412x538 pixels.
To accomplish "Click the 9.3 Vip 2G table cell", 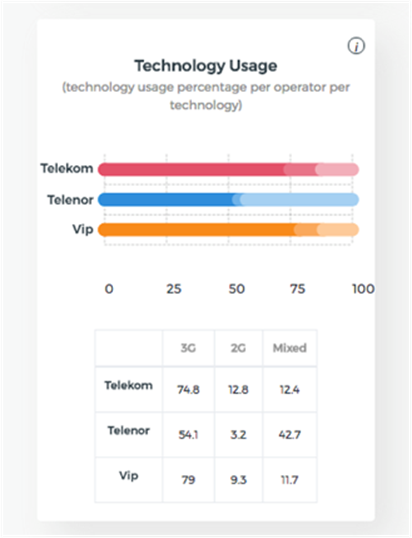I will pos(238,480).
